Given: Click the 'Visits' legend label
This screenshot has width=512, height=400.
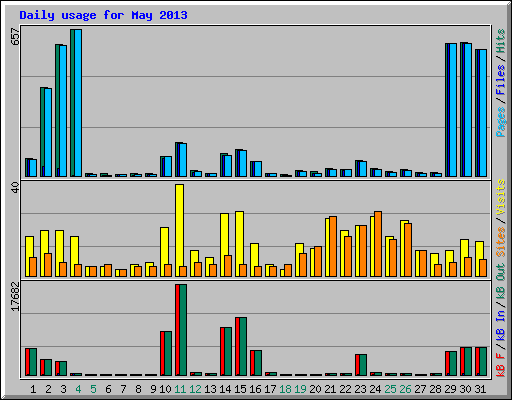Looking at the screenshot, I should pyautogui.click(x=501, y=197).
